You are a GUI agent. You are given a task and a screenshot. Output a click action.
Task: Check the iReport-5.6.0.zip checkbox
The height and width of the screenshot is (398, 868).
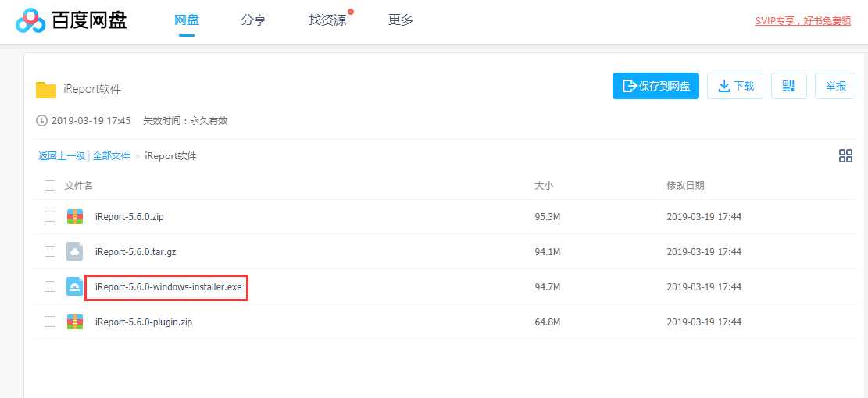(50, 216)
